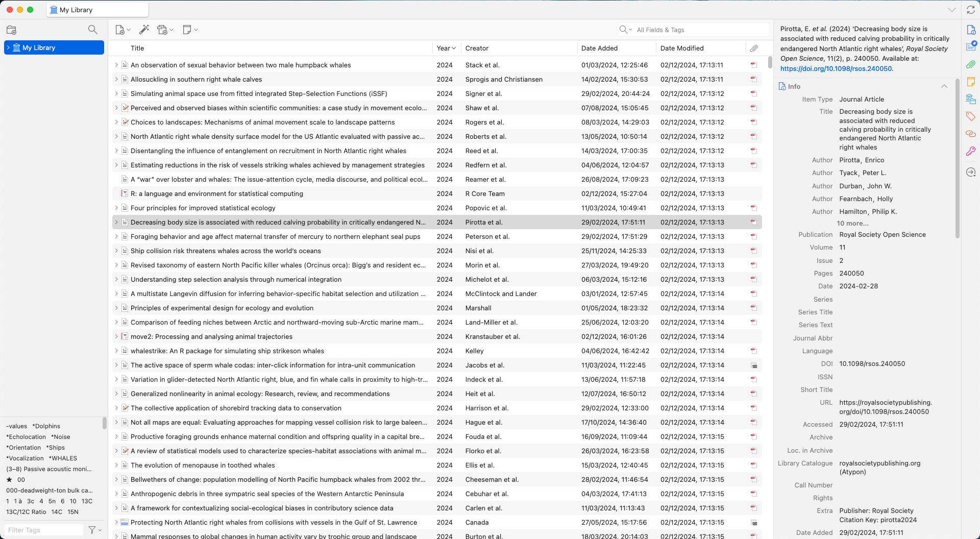
Task: Click the Locate arrow icon in side rail
Action: tap(970, 173)
